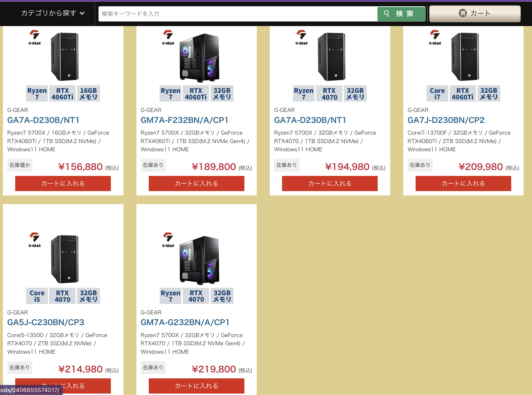Viewport: 532px width, 395px height.
Task: Click the RTX 4070 badge on the GA5J-C230BN/CP3 card
Action: click(62, 296)
